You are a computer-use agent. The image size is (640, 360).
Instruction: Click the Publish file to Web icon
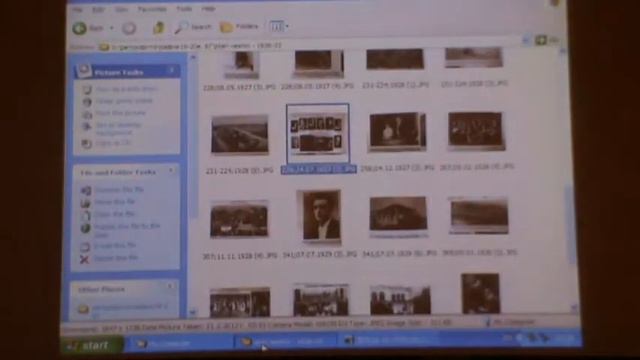click(85, 228)
